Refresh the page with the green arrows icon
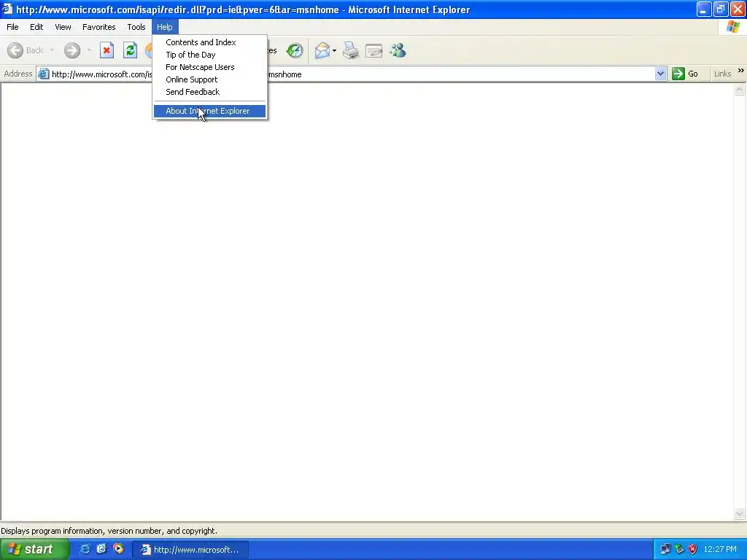747x560 pixels. tap(130, 50)
